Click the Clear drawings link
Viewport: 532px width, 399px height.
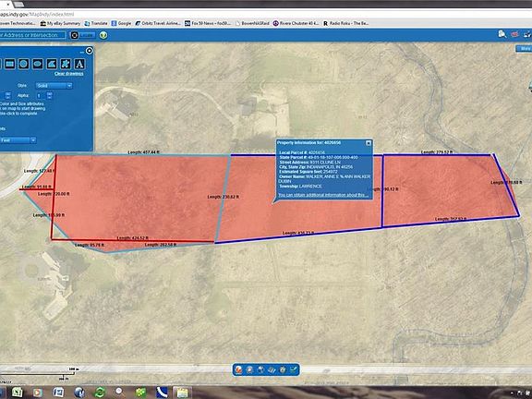(69, 74)
